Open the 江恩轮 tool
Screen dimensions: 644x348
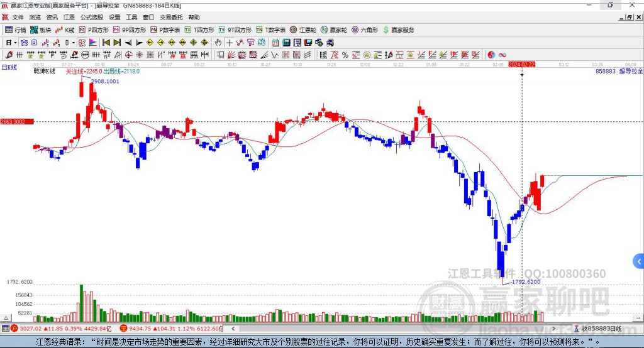tap(303, 30)
